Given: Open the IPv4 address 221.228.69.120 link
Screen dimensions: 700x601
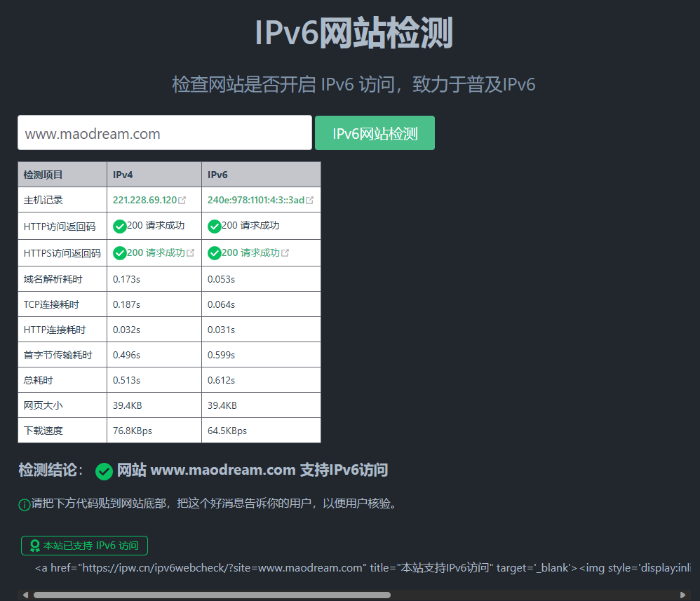Looking at the screenshot, I should (x=144, y=200).
